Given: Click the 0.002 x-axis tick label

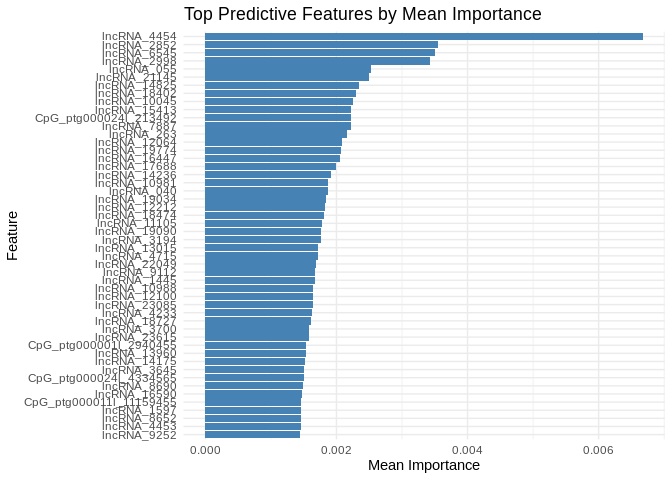Looking at the screenshot, I should point(336,450).
